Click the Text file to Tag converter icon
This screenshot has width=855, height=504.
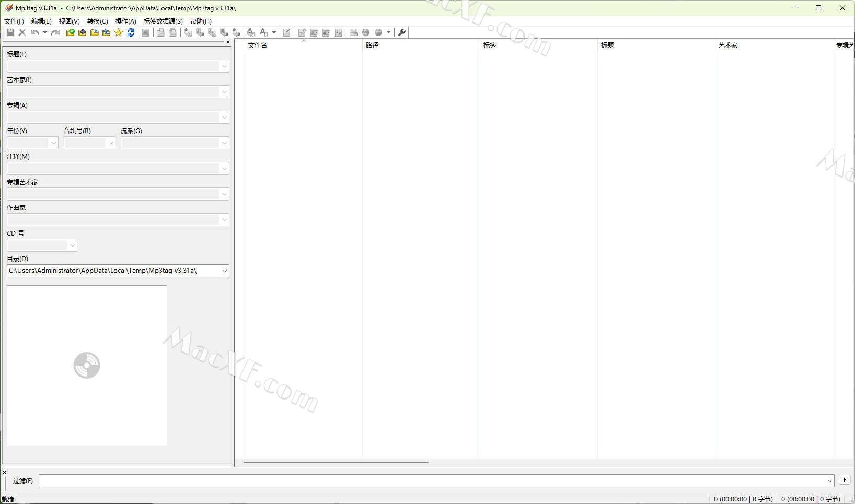coord(224,32)
